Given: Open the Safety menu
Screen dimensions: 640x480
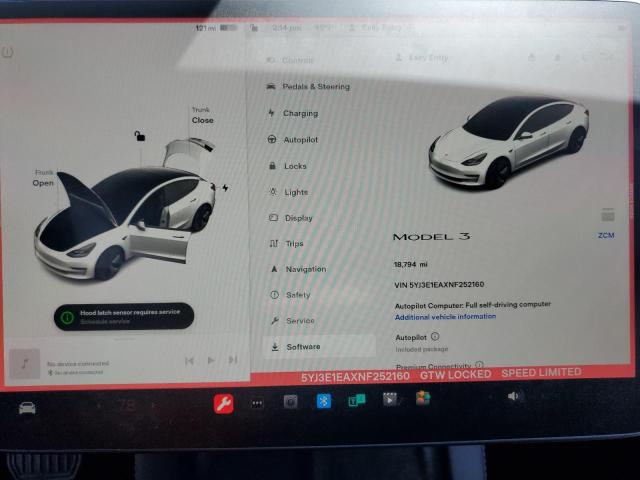Looking at the screenshot, I should [290, 295].
